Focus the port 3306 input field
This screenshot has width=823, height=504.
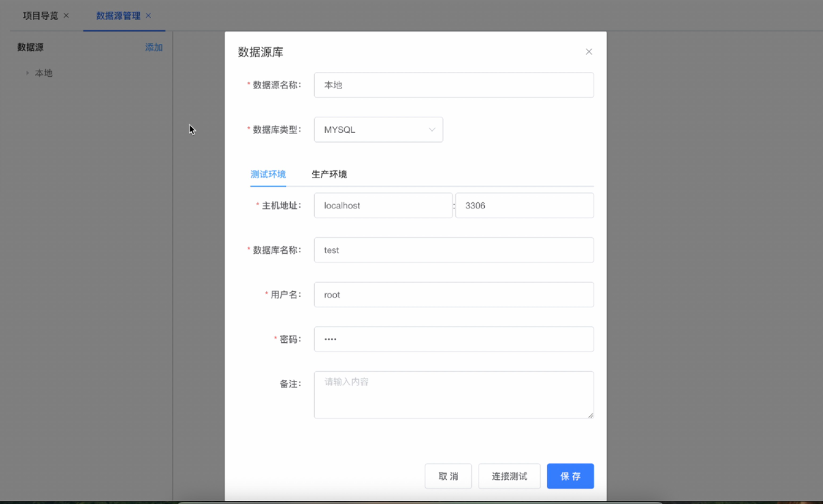(x=525, y=205)
